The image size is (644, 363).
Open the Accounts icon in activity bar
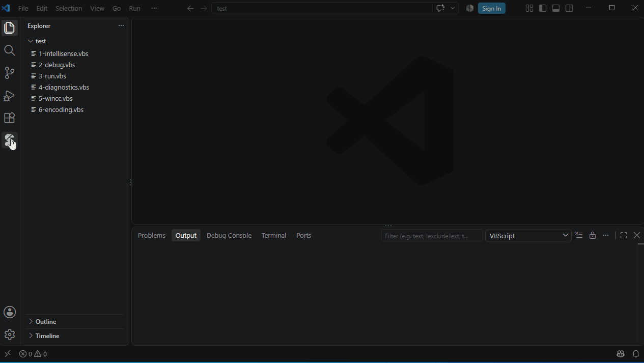(10, 312)
